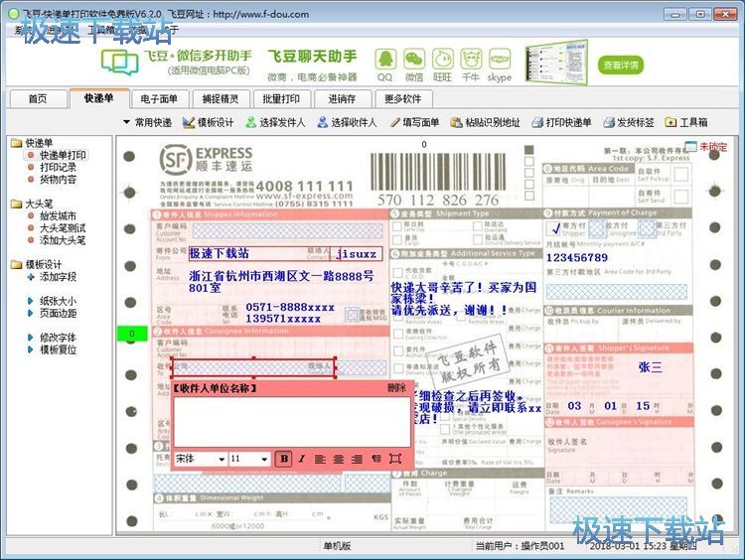745x560 pixels.
Task: Open the QQ chat assistant icon
Action: 385,60
